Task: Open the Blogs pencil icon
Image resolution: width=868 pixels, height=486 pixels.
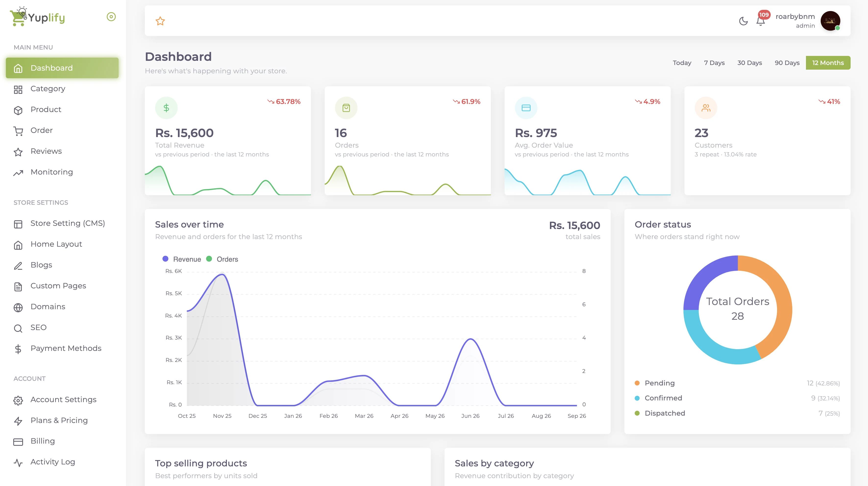Action: [x=18, y=266]
